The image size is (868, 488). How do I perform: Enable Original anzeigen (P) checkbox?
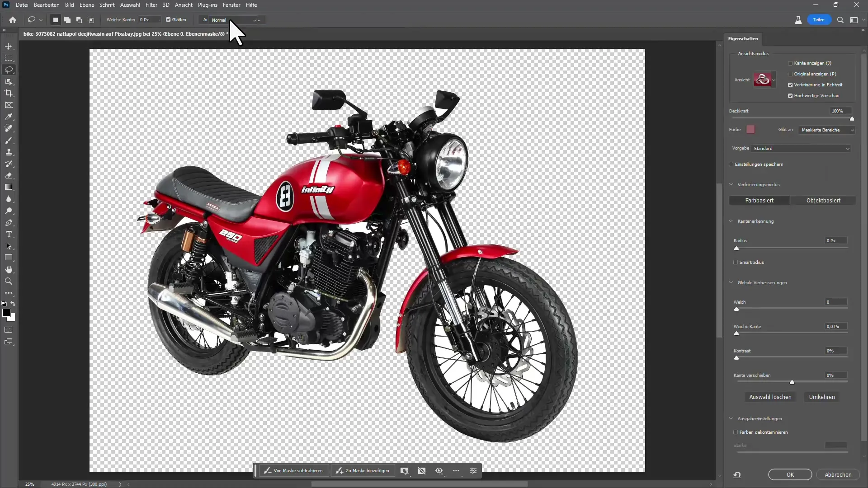pyautogui.click(x=790, y=74)
